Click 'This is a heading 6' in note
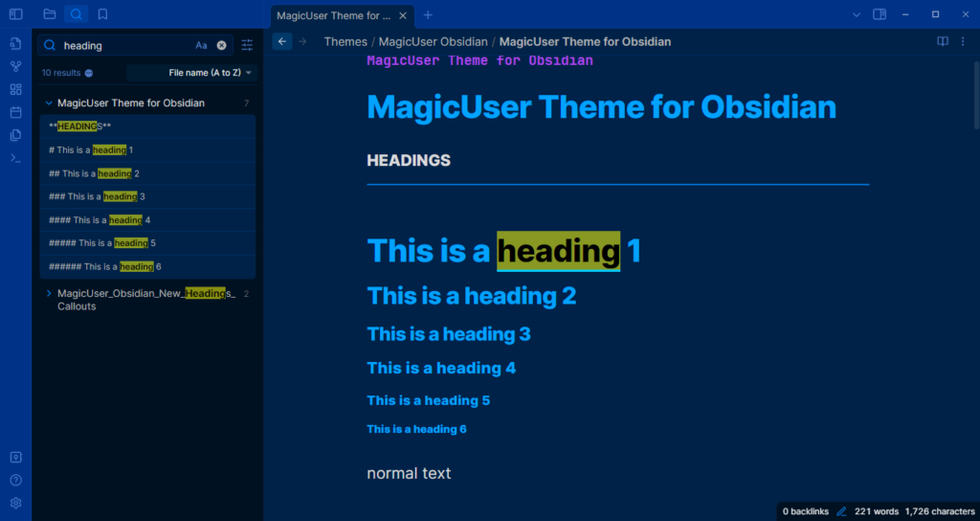980x521 pixels. 416,429
